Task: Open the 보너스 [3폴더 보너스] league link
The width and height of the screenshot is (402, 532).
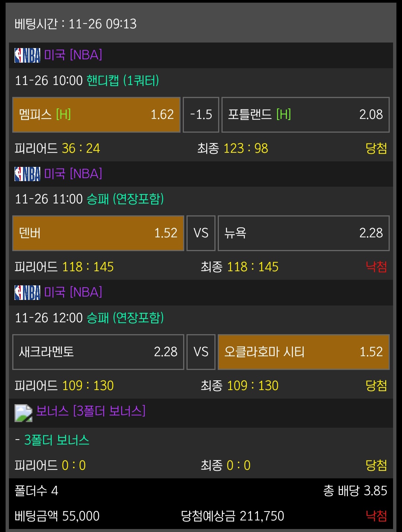Action: click(91, 411)
